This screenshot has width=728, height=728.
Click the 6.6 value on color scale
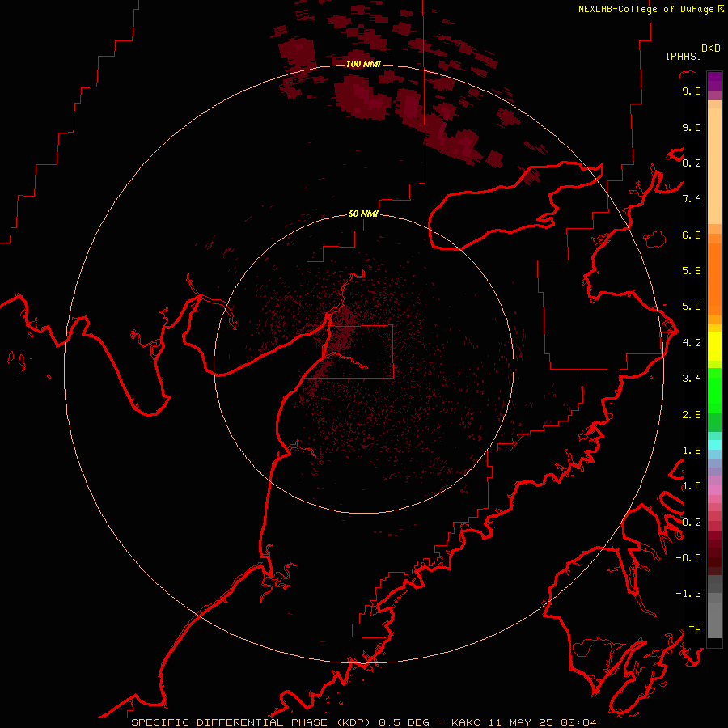click(692, 235)
